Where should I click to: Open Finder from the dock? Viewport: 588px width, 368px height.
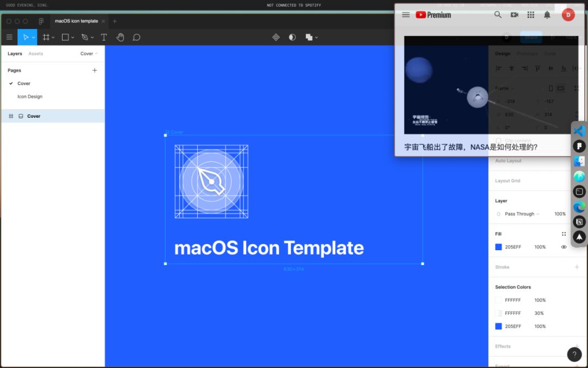tap(579, 161)
